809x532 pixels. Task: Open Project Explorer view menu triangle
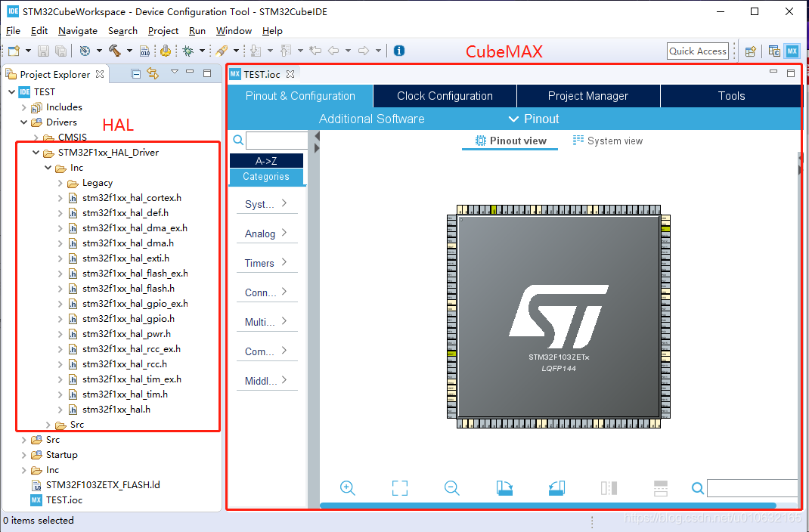pos(175,72)
